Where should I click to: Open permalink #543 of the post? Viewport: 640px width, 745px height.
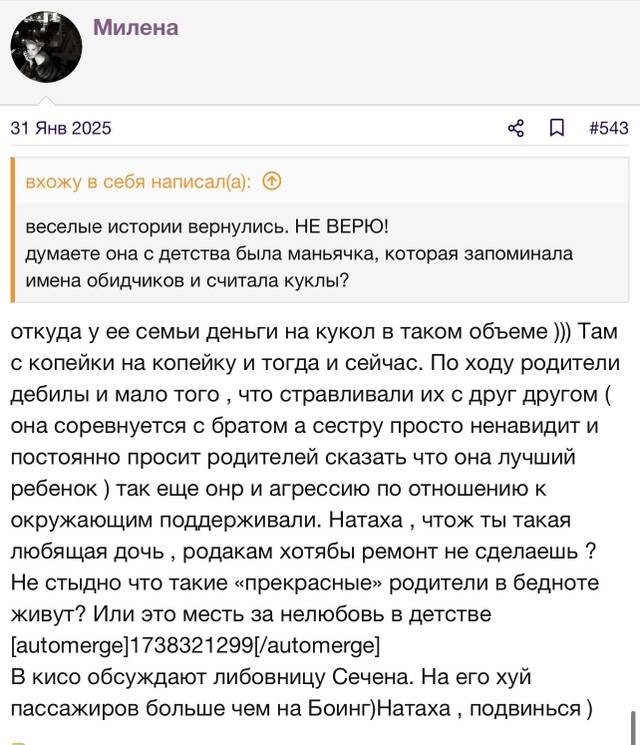pyautogui.click(x=609, y=128)
